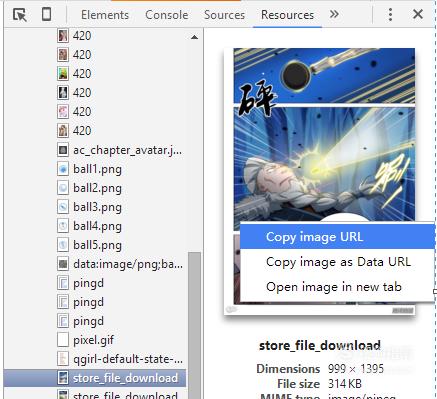
Task: Click the scroll up arrow of resource list
Action: [x=194, y=37]
